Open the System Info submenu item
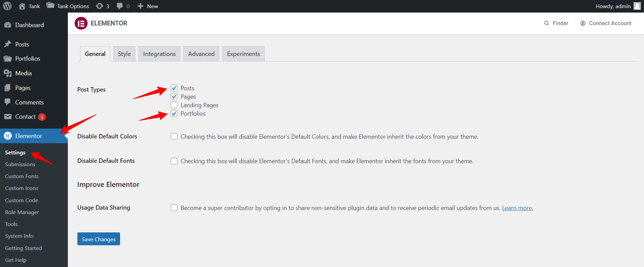This screenshot has height=267, width=644. point(19,236)
